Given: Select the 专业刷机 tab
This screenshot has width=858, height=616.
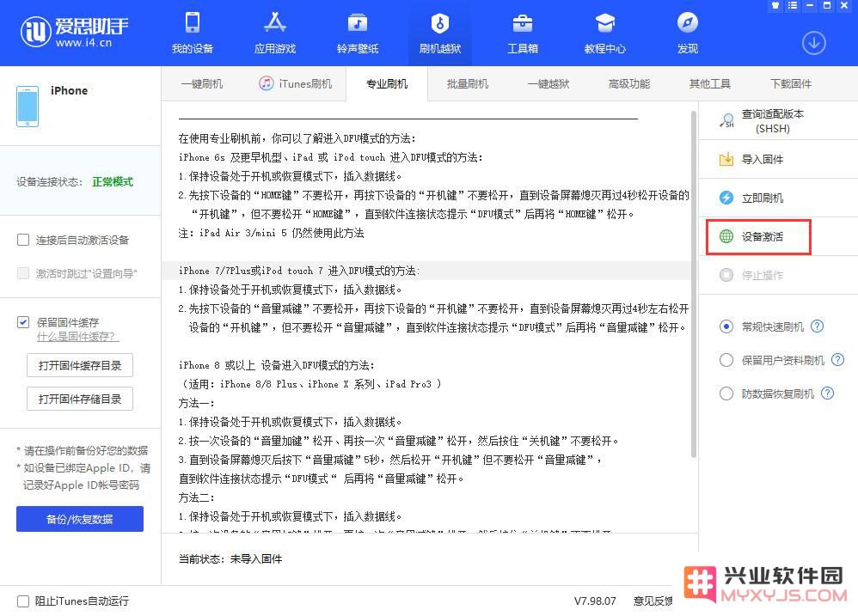Looking at the screenshot, I should (387, 83).
